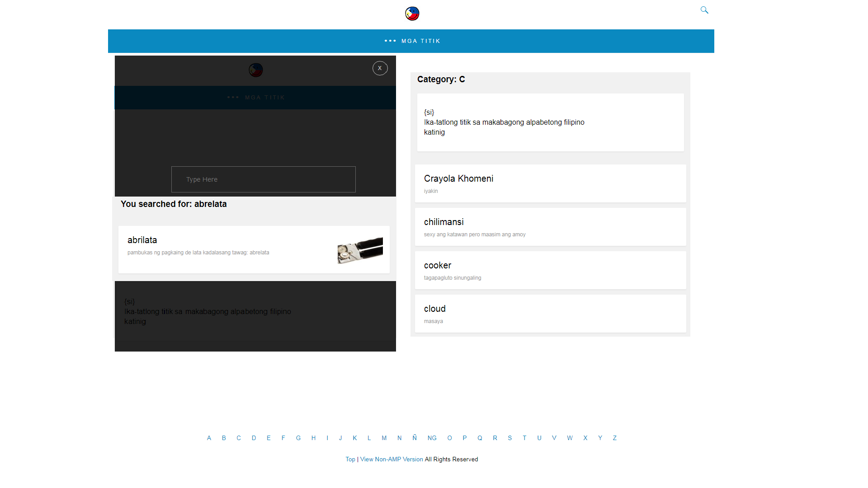
Task: Jump to letter Z in alphabet index
Action: click(614, 438)
